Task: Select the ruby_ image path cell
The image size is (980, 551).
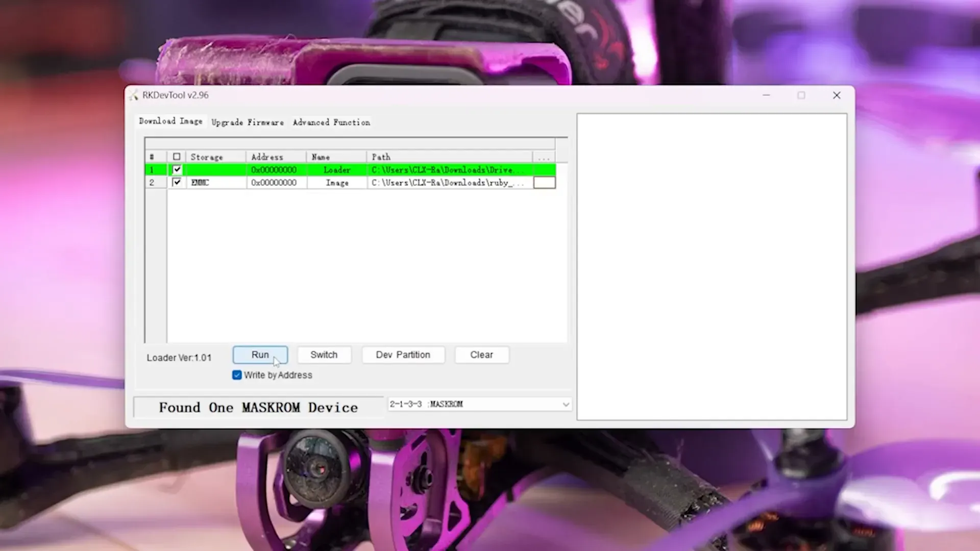Action: click(x=450, y=183)
